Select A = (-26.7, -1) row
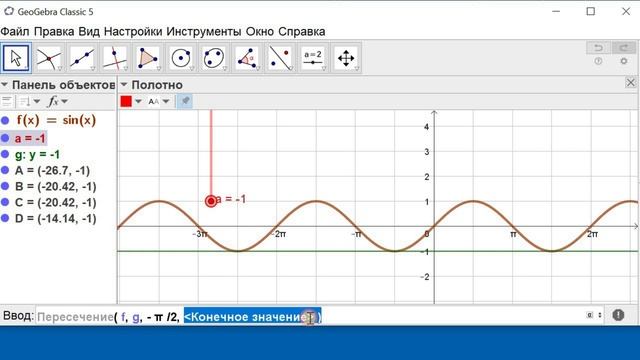Image resolution: width=640 pixels, height=360 pixels. click(52, 170)
